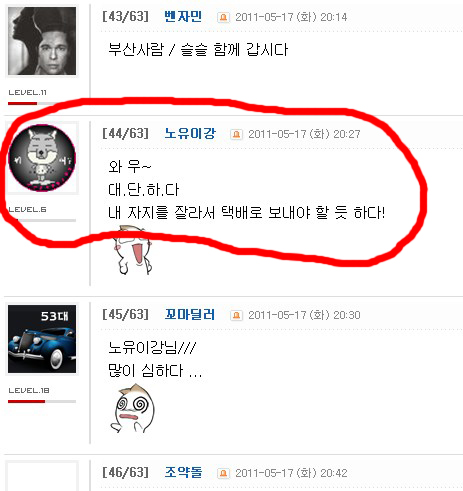
Task: Open 노유이강's round wolf cartoon avatar
Action: 42,158
